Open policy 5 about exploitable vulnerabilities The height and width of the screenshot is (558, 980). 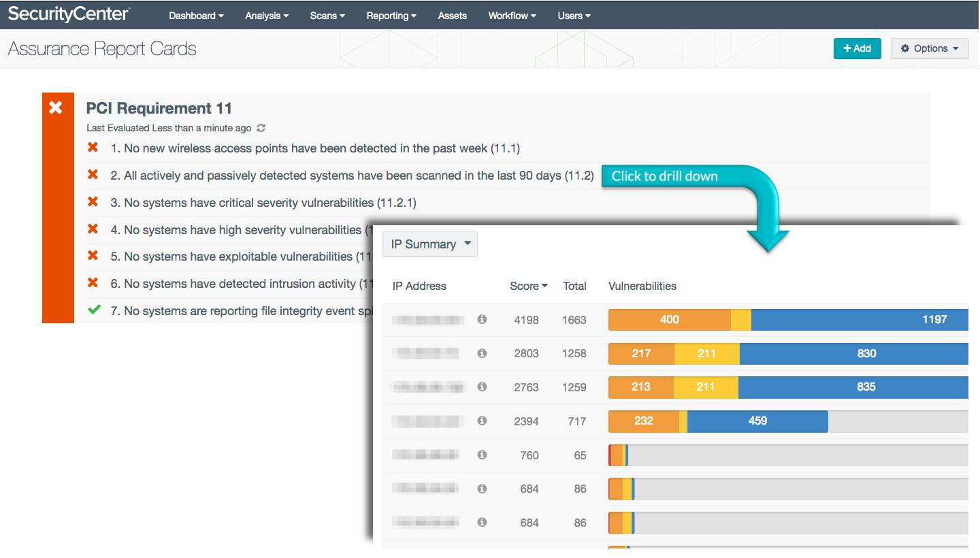pos(241,257)
